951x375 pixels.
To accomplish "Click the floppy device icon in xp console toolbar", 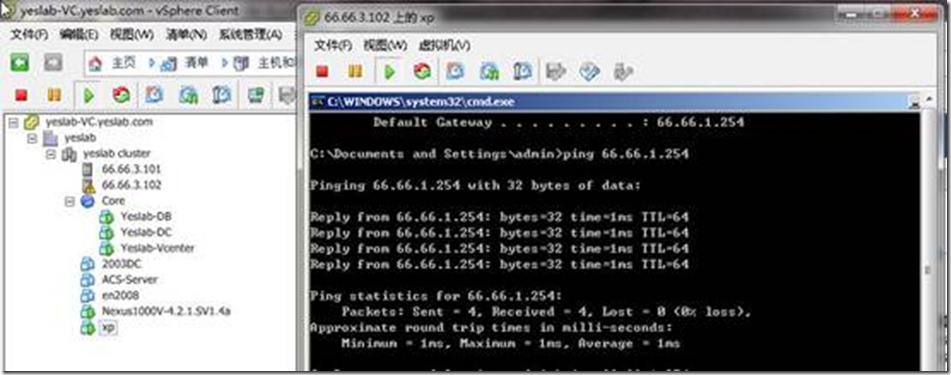I will (x=556, y=72).
